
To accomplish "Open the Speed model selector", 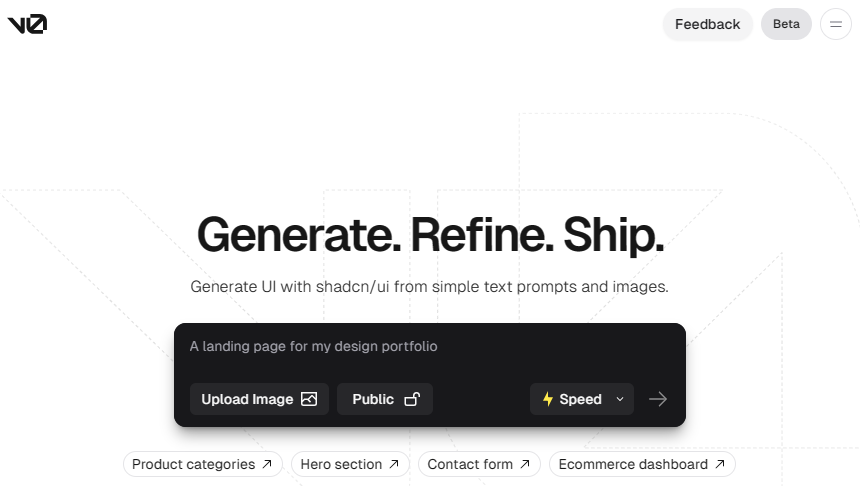I will (x=582, y=399).
